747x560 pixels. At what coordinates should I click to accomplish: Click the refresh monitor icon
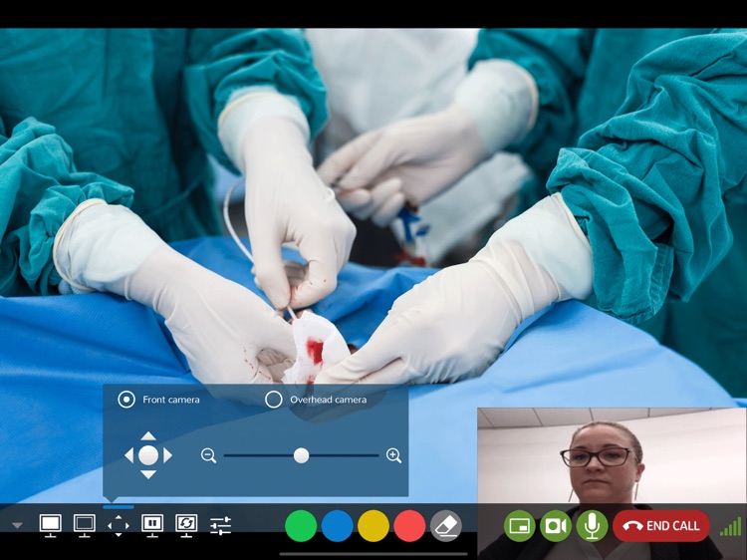coord(186,526)
